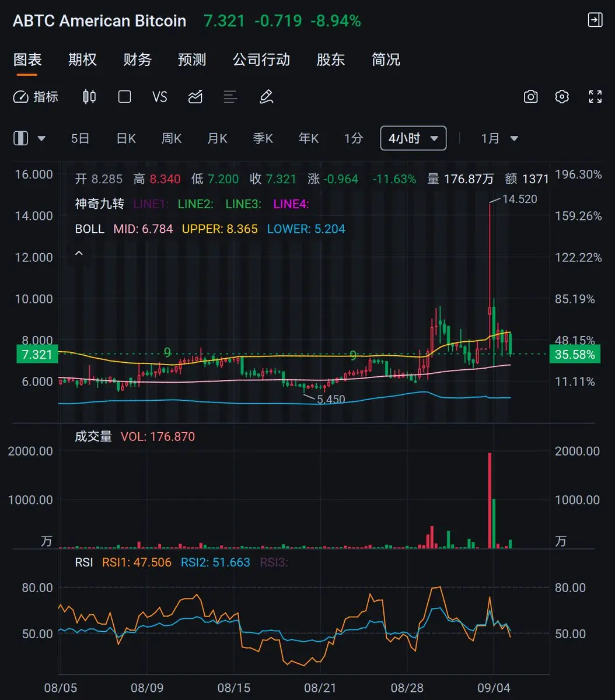The width and height of the screenshot is (615, 700).
Task: Take a chart snapshot with camera icon
Action: 530,97
